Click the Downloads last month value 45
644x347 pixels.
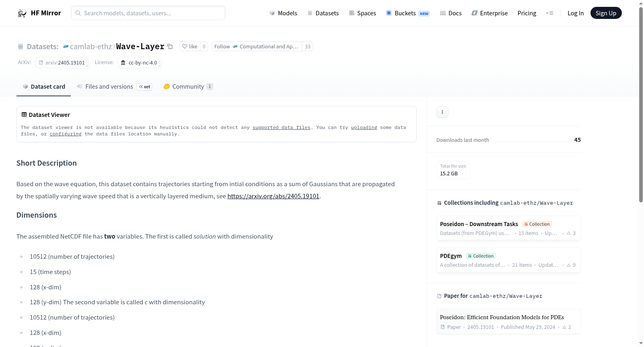(x=578, y=140)
